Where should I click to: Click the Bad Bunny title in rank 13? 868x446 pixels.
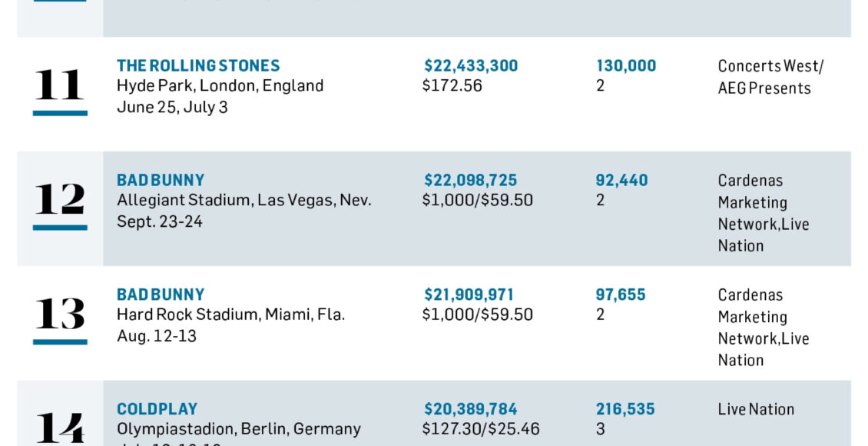pyautogui.click(x=161, y=295)
